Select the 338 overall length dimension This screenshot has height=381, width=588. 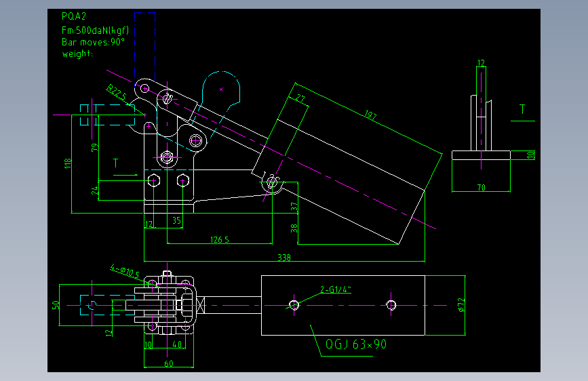(x=284, y=257)
